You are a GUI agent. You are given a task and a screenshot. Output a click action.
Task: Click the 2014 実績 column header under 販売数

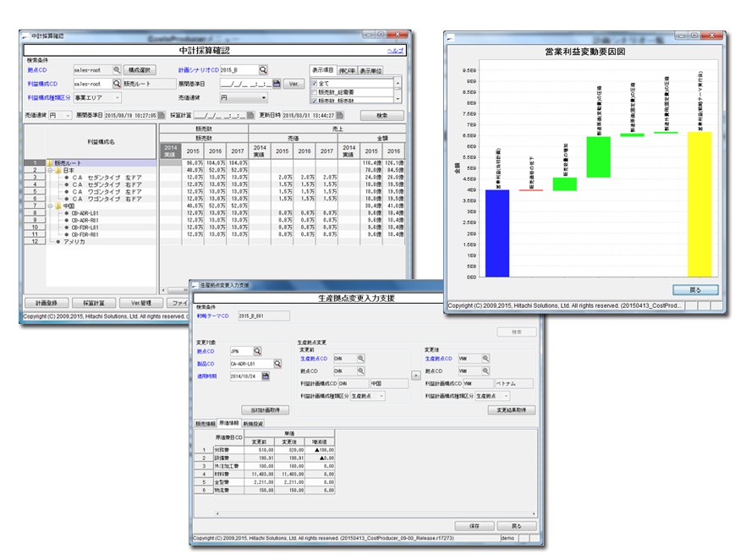tap(170, 151)
